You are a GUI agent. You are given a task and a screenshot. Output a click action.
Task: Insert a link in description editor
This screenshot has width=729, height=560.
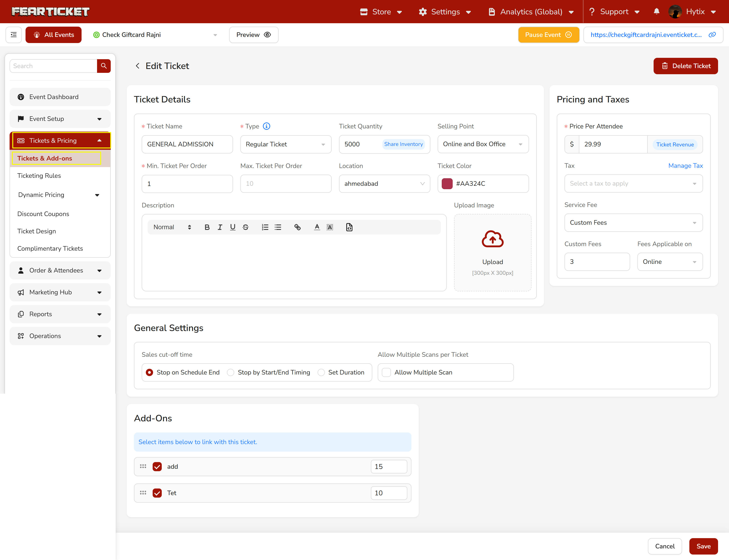297,227
